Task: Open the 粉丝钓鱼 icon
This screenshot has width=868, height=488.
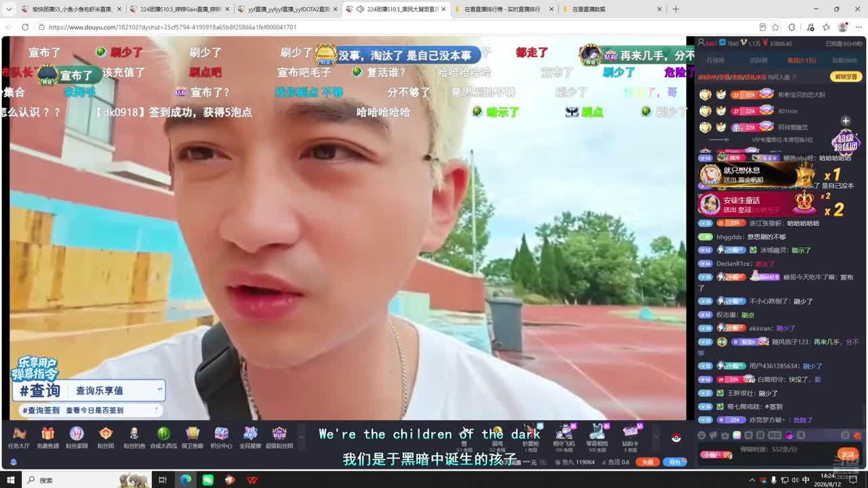Action: pyautogui.click(x=134, y=437)
